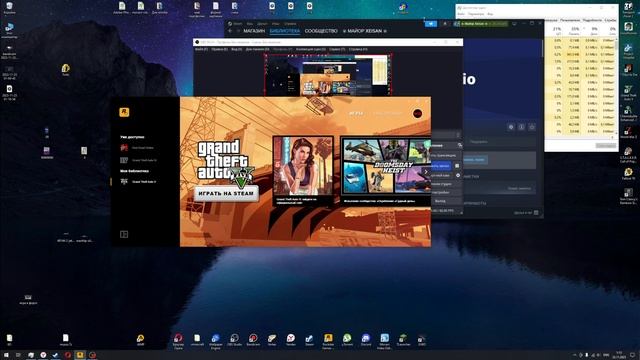640x360 pixels.
Task: Click the info icon on Steam game page
Action: point(522,127)
